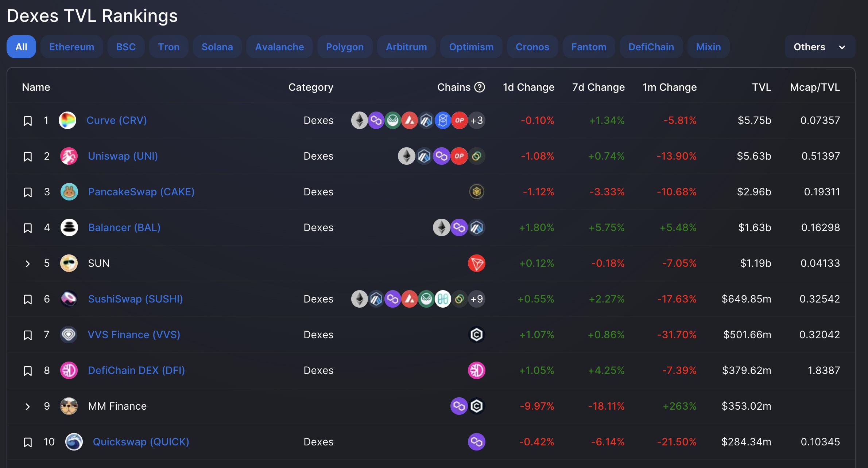
Task: Click the SUN sunglasses logo
Action: pos(69,263)
